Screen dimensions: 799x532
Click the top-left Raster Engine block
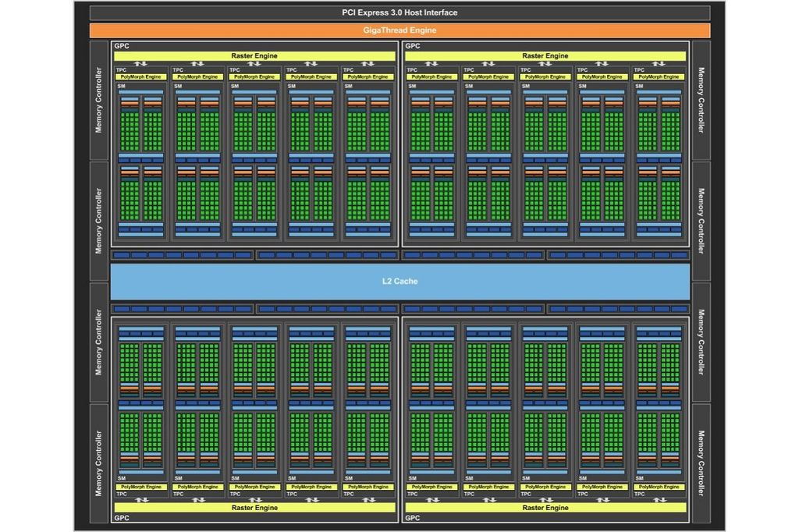pos(254,55)
